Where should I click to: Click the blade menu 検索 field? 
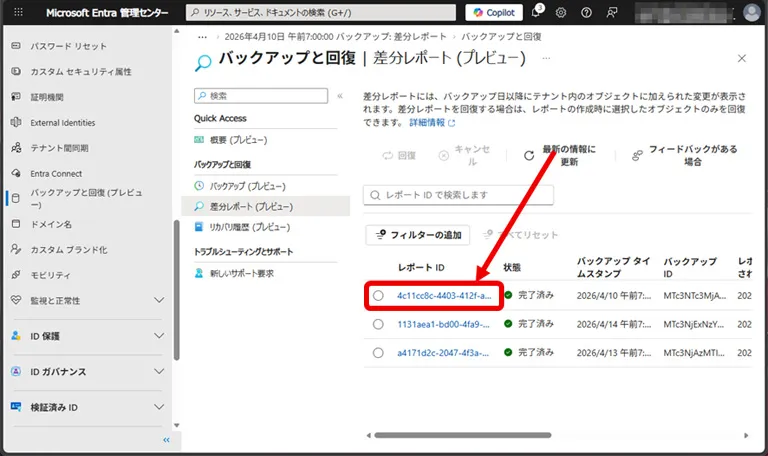[x=261, y=96]
